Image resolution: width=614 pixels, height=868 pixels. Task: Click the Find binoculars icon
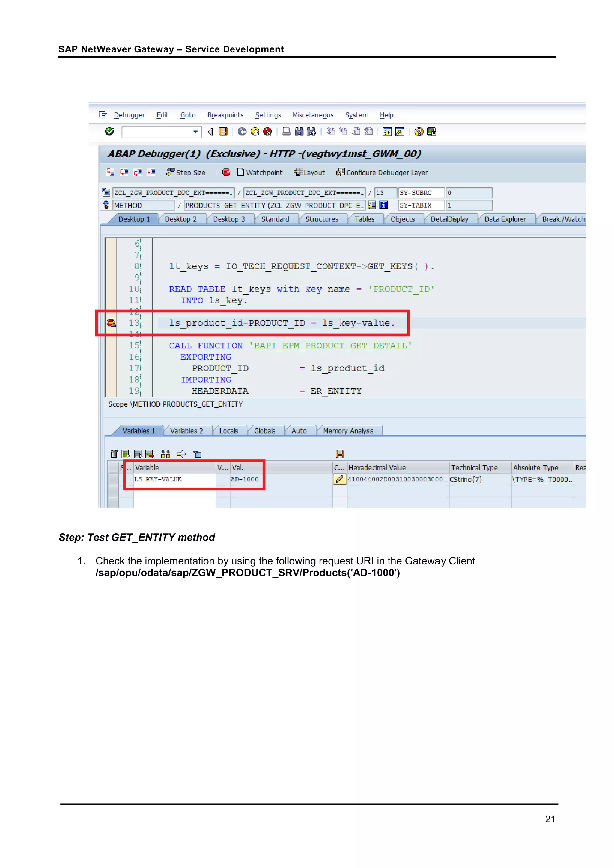point(299,132)
